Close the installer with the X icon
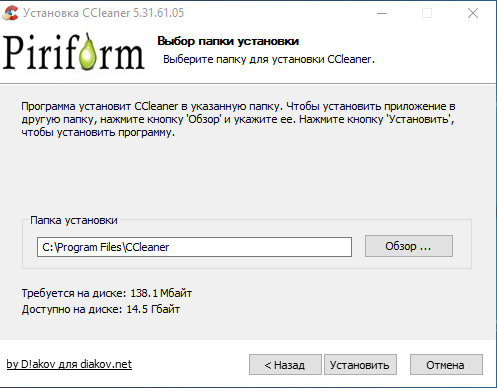The image size is (497, 388). click(473, 13)
